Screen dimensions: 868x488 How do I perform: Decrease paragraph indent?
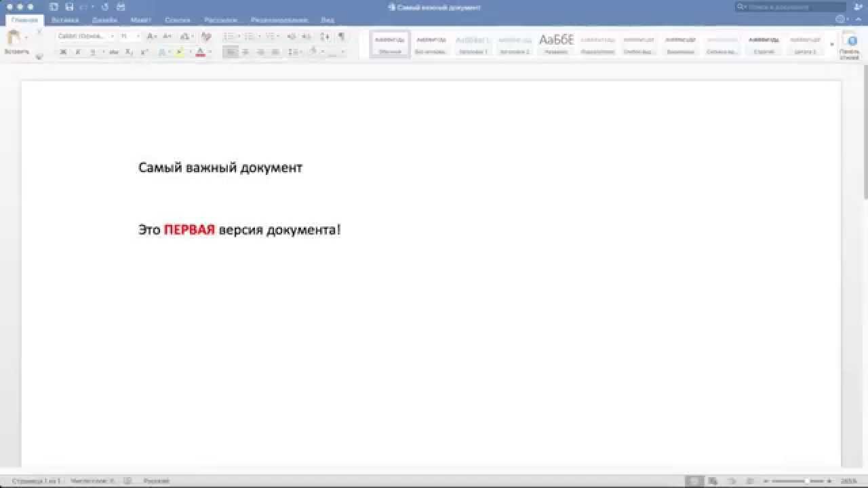(x=292, y=36)
